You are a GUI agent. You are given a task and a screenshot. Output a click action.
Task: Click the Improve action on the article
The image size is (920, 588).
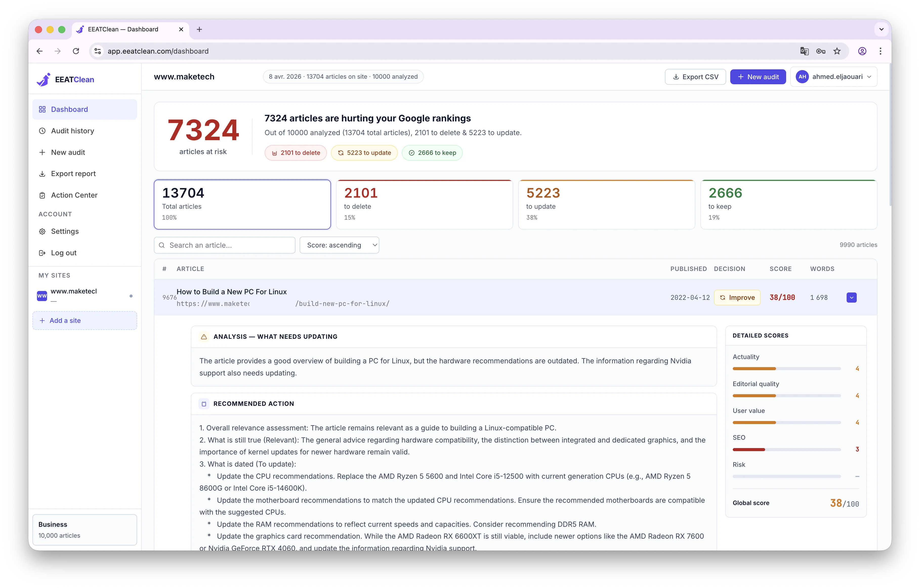click(737, 297)
